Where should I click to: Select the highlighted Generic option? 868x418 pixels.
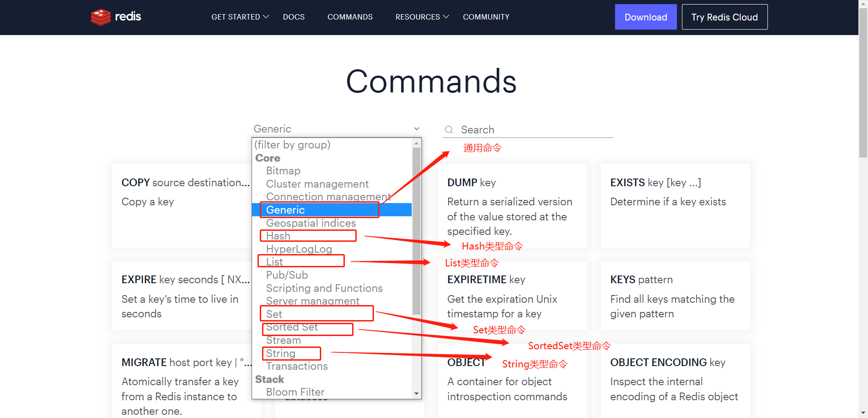tap(332, 210)
